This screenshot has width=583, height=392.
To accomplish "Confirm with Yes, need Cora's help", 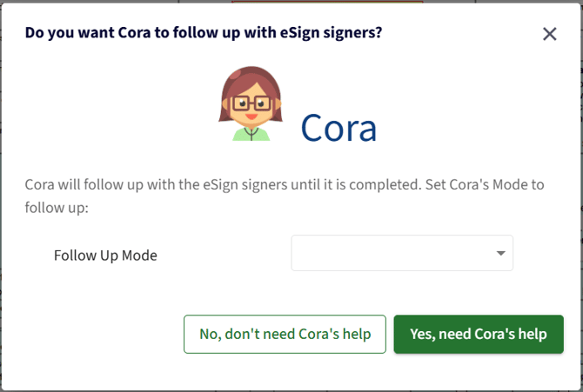I will [479, 334].
